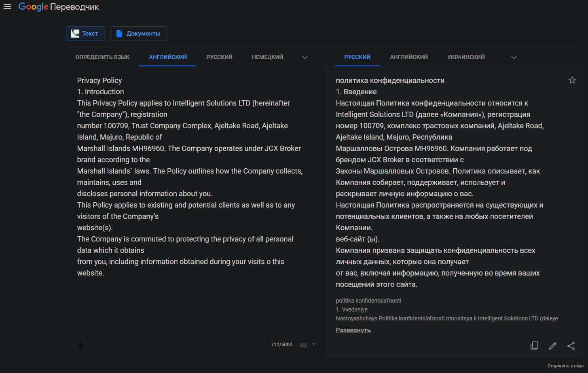
Task: Expand more source languages chevron
Action: (305, 57)
